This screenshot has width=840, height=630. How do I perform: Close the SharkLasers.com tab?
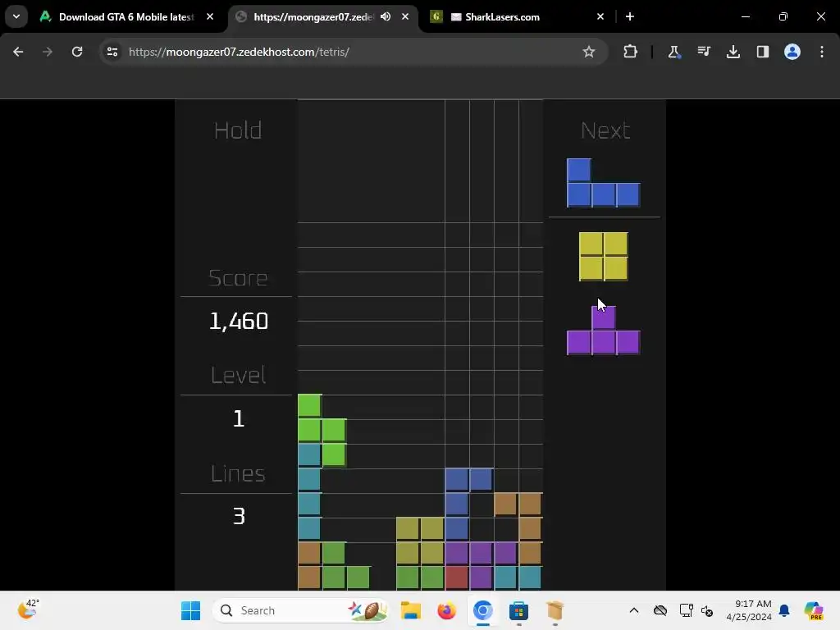600,16
